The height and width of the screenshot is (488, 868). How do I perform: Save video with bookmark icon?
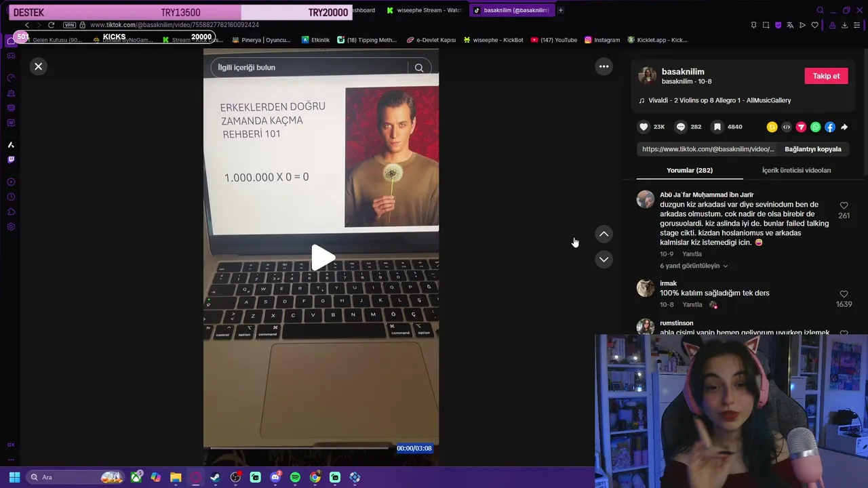(717, 127)
